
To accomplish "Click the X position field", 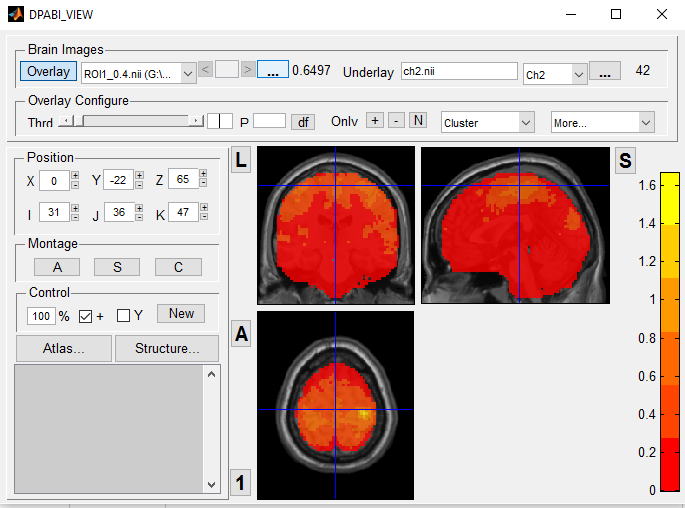I will [x=54, y=180].
